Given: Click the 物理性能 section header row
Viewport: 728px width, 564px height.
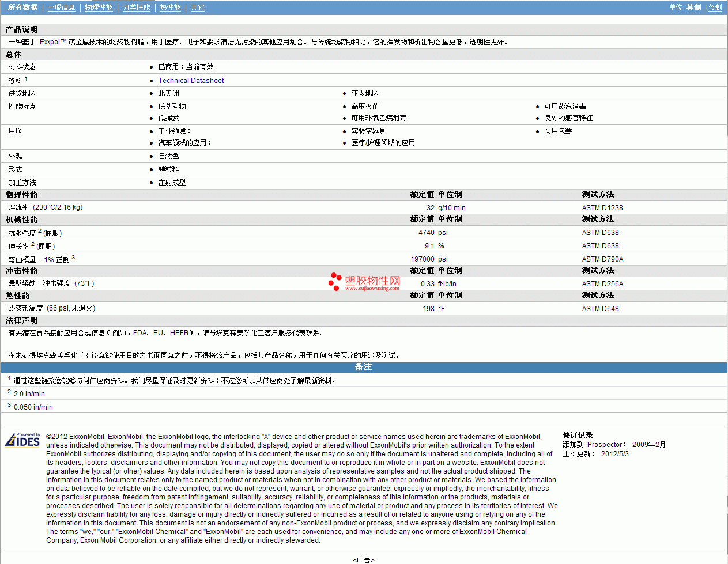Looking at the screenshot, I should [x=364, y=195].
